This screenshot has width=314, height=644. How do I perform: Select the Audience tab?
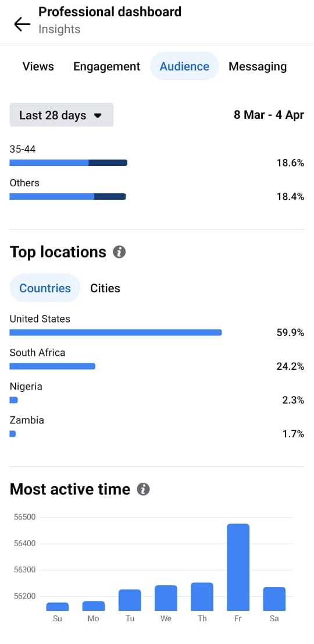184,66
